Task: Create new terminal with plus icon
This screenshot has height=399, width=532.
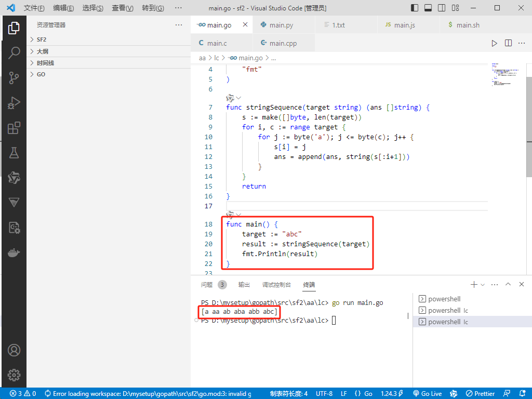Action: 474,284
